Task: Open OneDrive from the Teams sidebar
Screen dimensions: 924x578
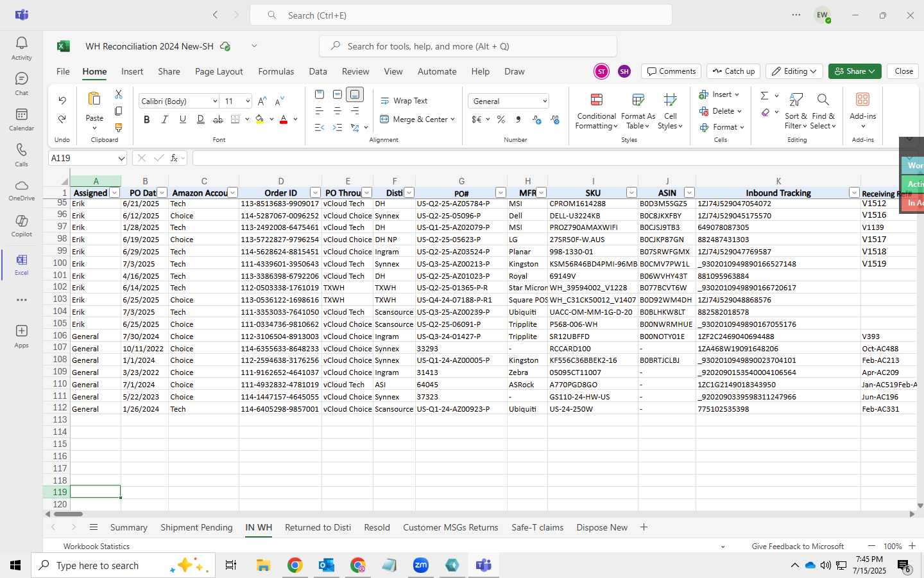Action: (x=21, y=190)
